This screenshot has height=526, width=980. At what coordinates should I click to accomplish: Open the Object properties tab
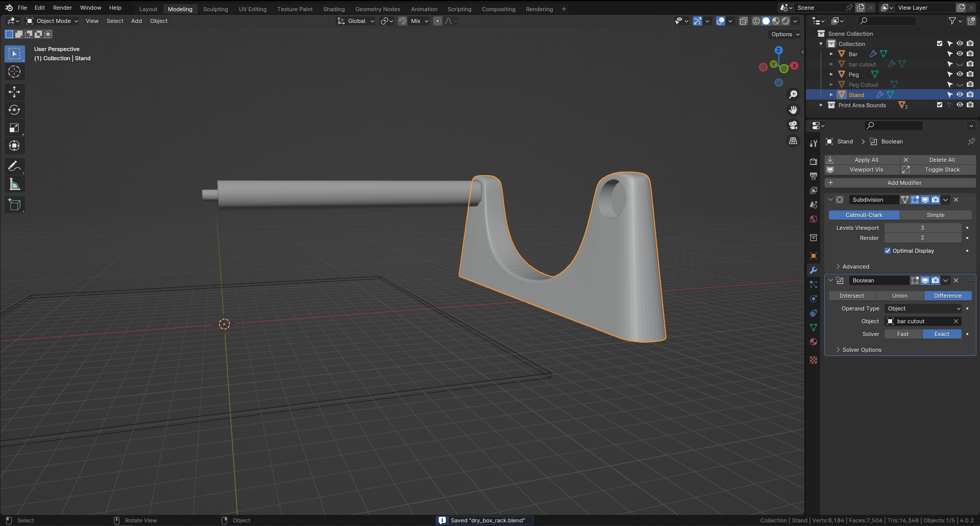click(814, 256)
